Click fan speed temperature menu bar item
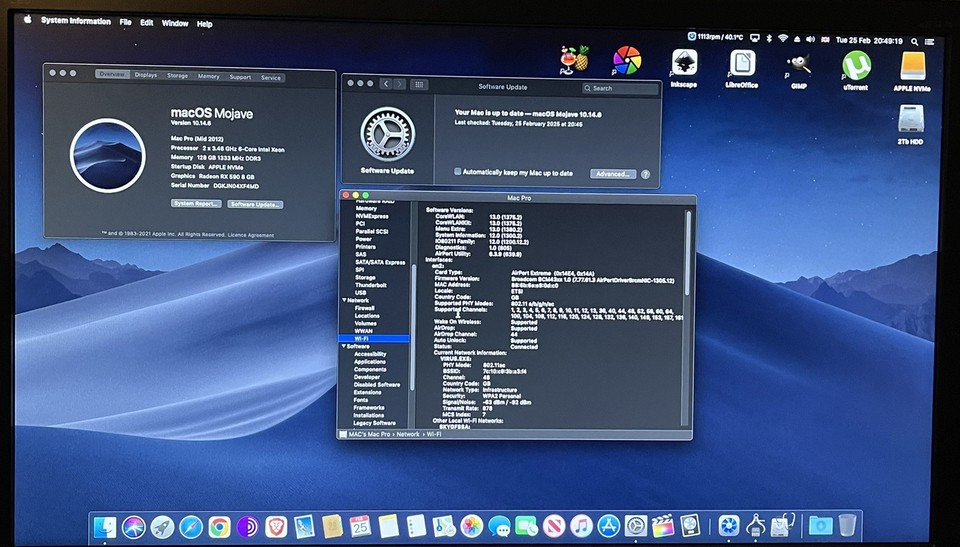960x547 pixels. (715, 37)
